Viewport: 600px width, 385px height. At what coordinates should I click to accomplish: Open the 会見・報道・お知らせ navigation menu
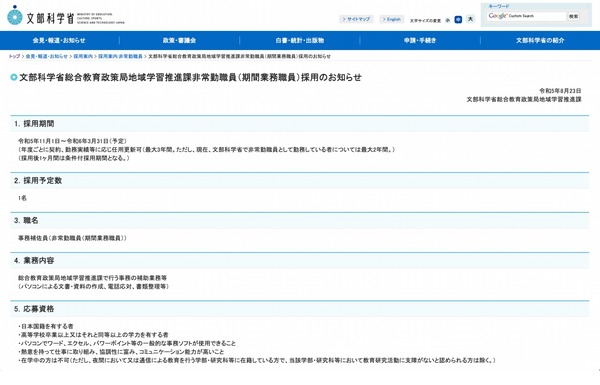tap(59, 40)
